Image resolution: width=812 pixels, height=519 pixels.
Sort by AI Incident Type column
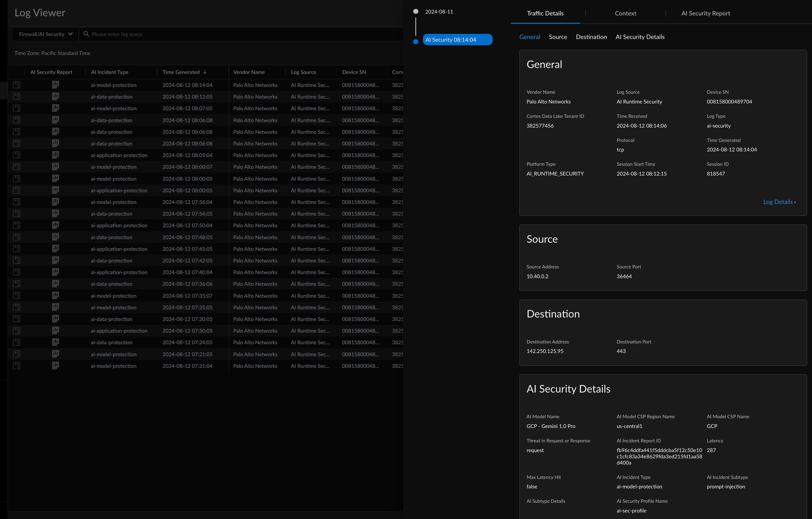pyautogui.click(x=110, y=72)
